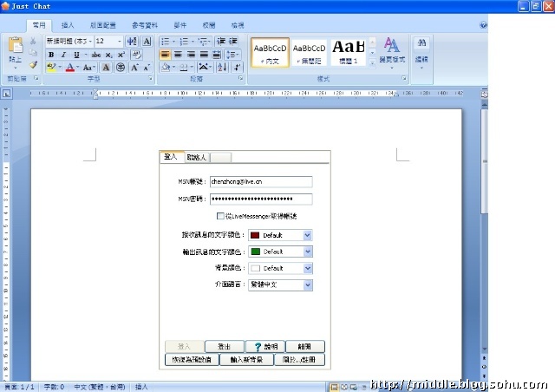The width and height of the screenshot is (555, 392).
Task: Apply Underline formatting
Action: [x=76, y=55]
